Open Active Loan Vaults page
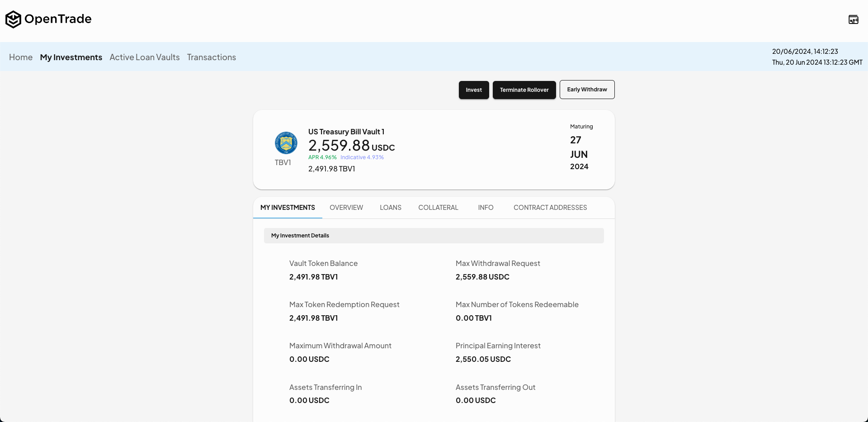This screenshot has width=868, height=422. click(x=145, y=57)
